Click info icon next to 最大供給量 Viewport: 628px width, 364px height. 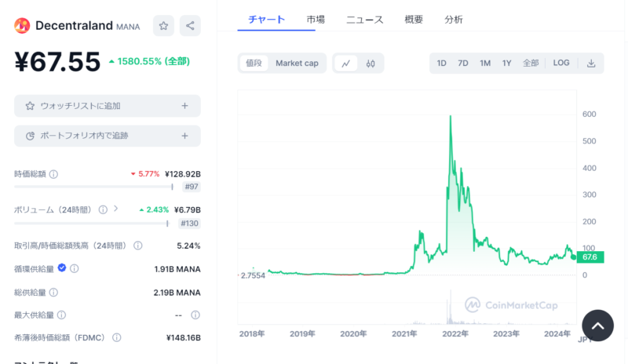pyautogui.click(x=66, y=315)
